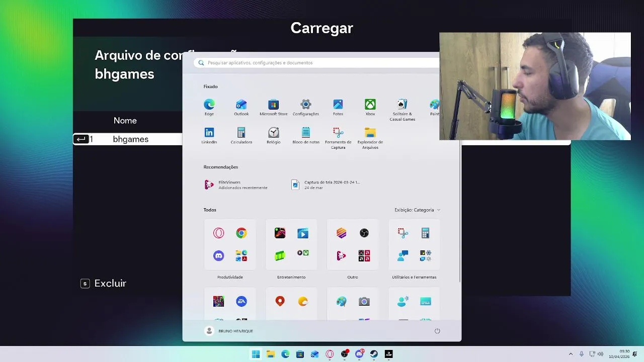Open the green film clip app in Entretenimento
This screenshot has height=362, width=644.
[280, 255]
